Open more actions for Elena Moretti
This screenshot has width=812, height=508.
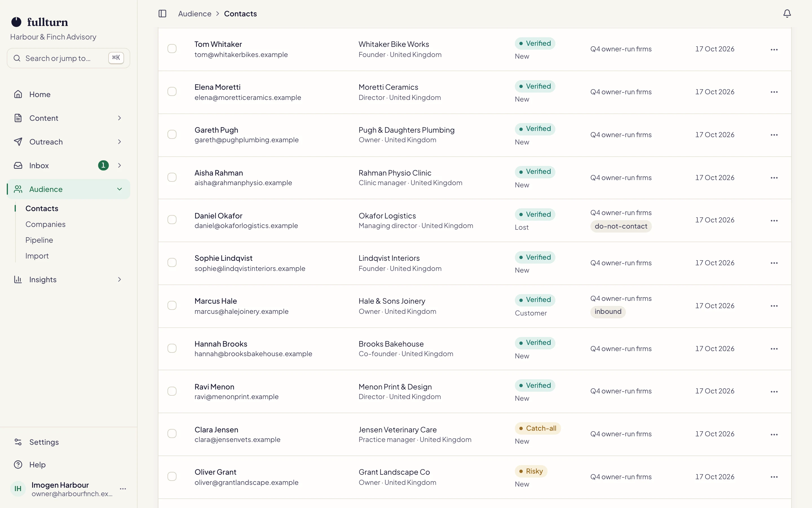774,92
